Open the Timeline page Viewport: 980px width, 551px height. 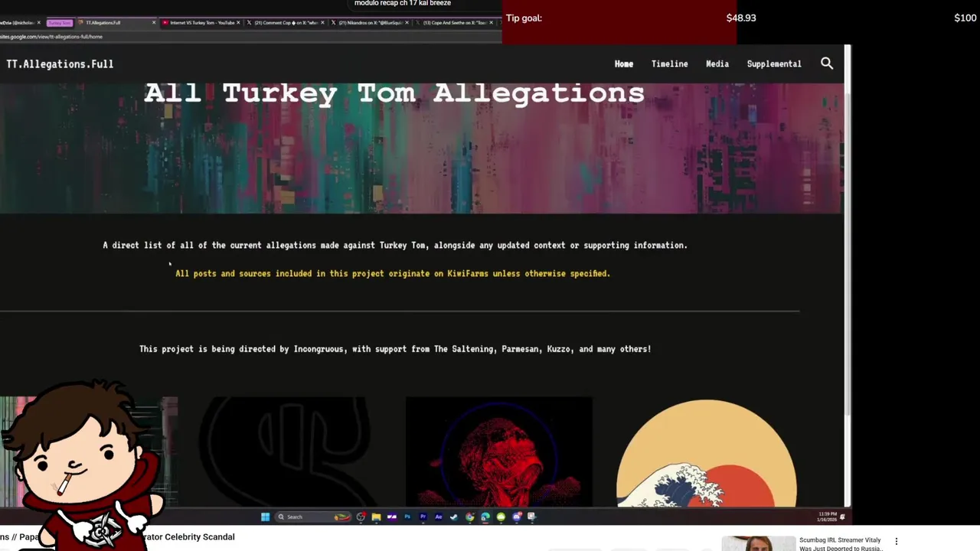point(670,64)
